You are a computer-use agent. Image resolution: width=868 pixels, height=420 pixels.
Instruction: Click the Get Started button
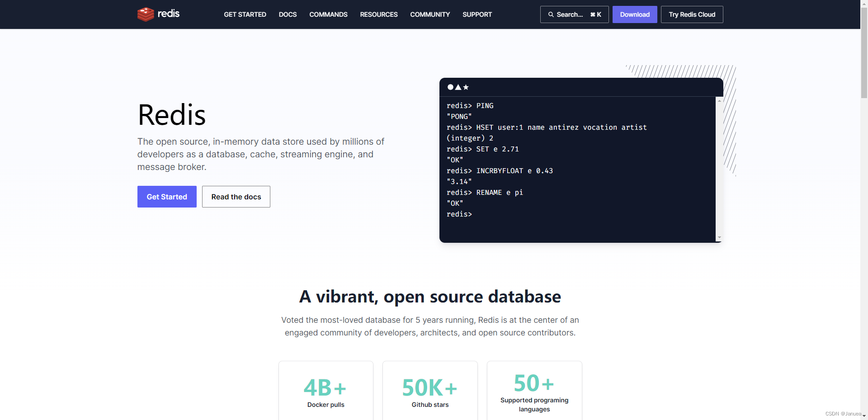pyautogui.click(x=167, y=197)
